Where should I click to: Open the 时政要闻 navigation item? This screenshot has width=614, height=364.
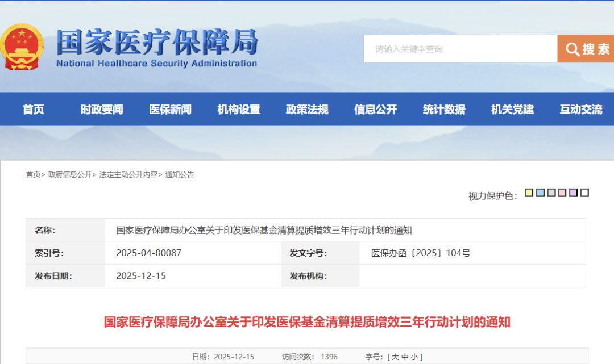pos(102,110)
